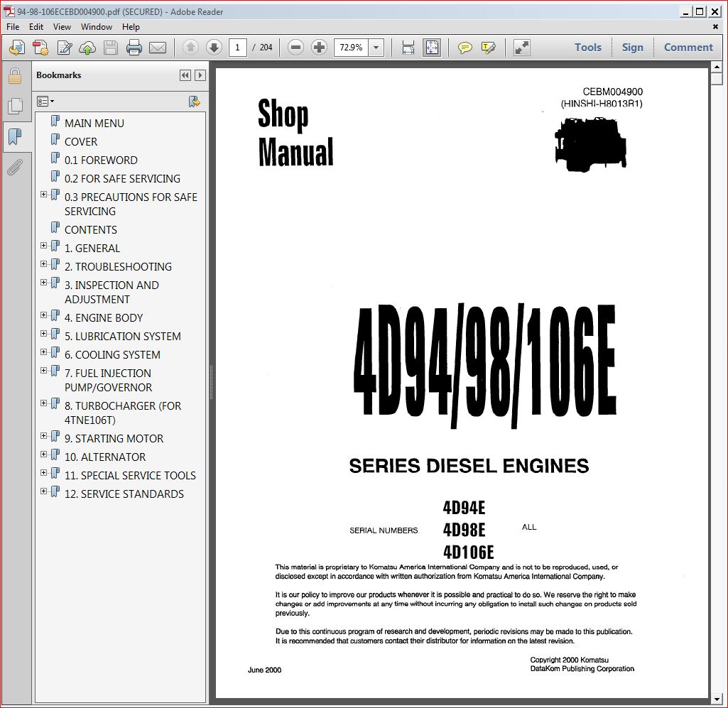
Task: Show the page thumbnails panel
Action: point(14,107)
